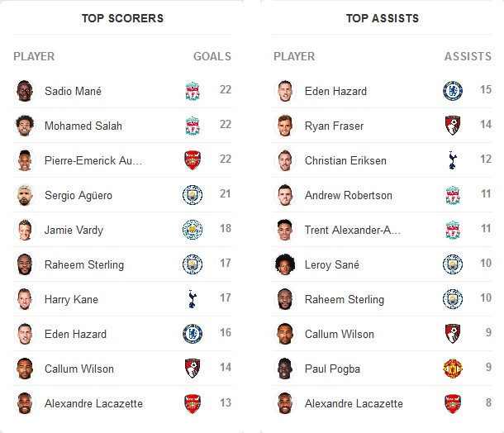Click Chelsea crest beside Eden Hazard in assists
The height and width of the screenshot is (433, 504).
click(452, 92)
